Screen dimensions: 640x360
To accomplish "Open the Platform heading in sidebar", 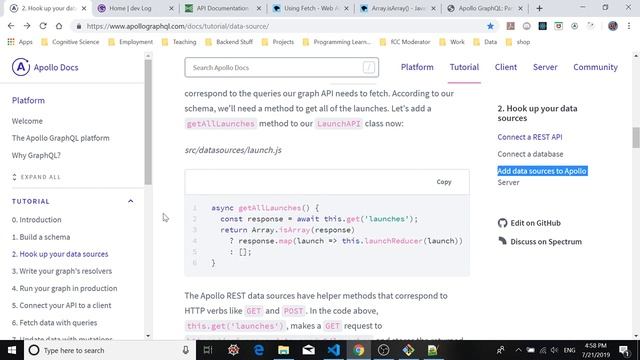I will pos(28,100).
